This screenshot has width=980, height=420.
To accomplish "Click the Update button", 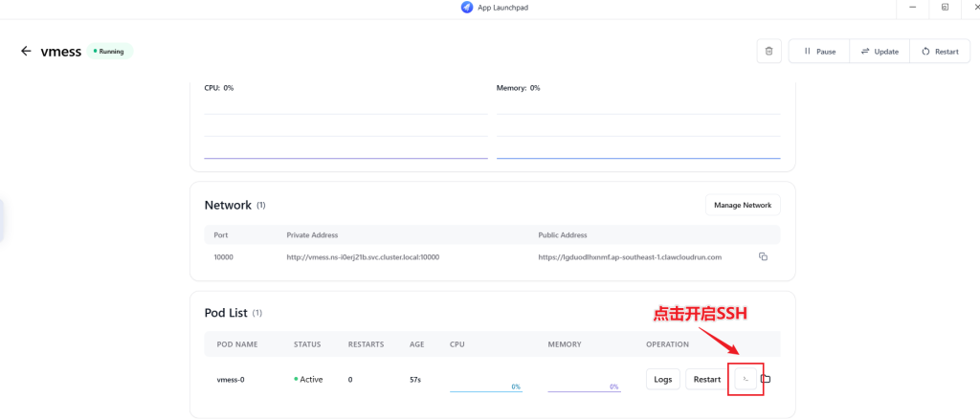I will [880, 52].
